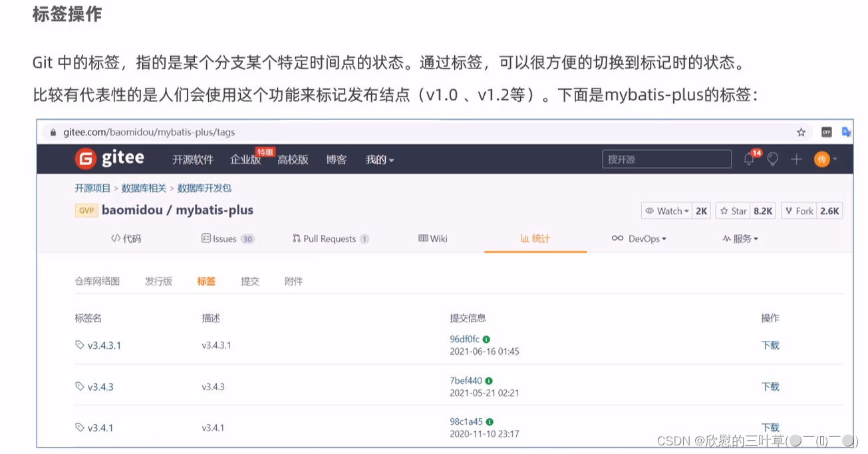Viewport: 868px width, 454px height.
Task: Select the 仓库网络图 sub-tab
Action: (97, 281)
